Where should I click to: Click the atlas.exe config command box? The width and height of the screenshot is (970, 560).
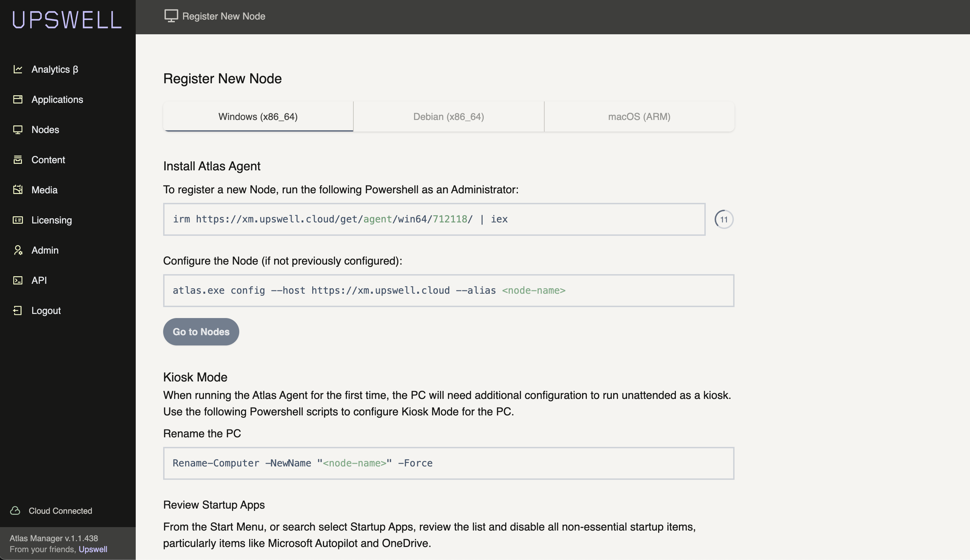click(x=448, y=290)
